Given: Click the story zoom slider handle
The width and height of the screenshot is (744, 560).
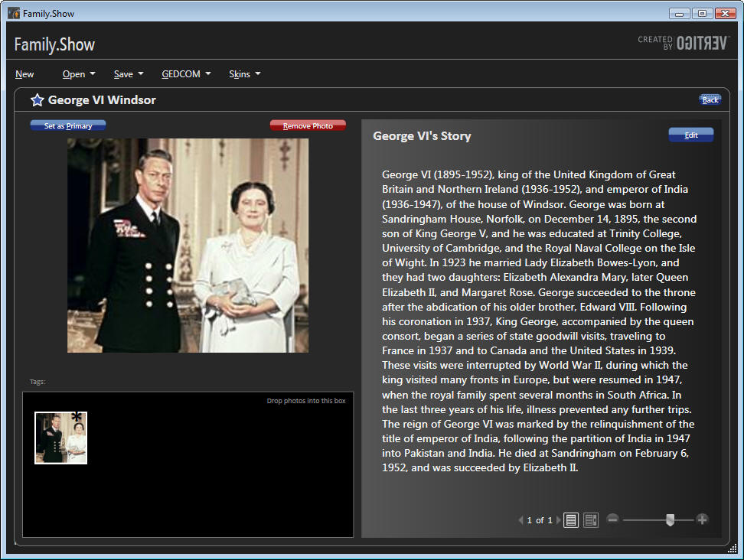Looking at the screenshot, I should (670, 519).
